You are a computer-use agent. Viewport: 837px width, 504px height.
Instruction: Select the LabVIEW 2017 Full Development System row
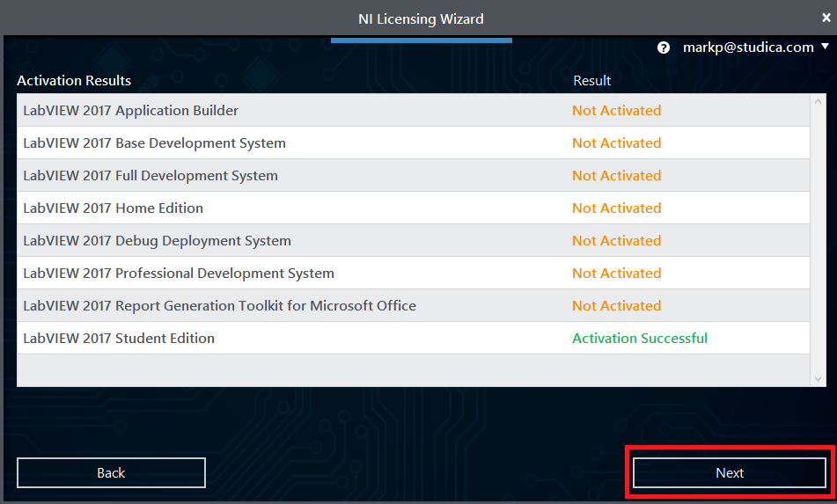coord(413,175)
